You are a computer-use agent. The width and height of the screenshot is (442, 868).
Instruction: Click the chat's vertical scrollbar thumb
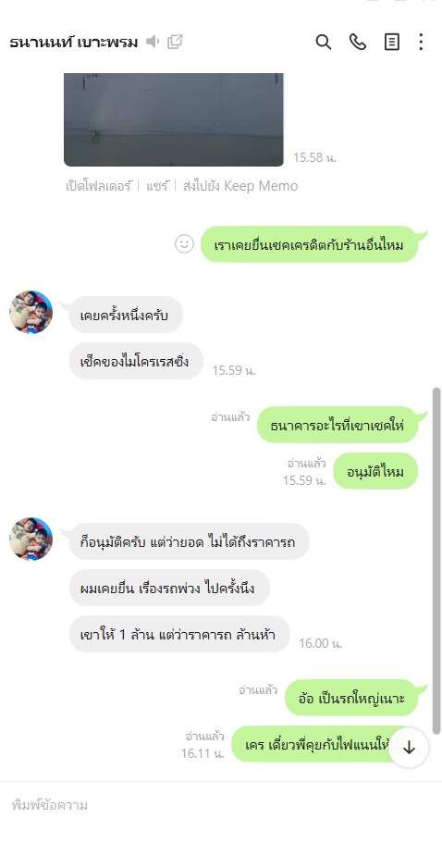(436, 561)
